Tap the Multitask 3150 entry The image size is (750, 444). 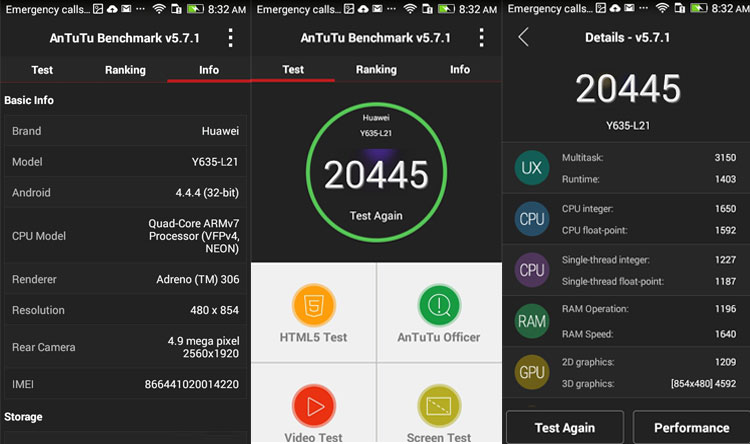[x=649, y=157]
